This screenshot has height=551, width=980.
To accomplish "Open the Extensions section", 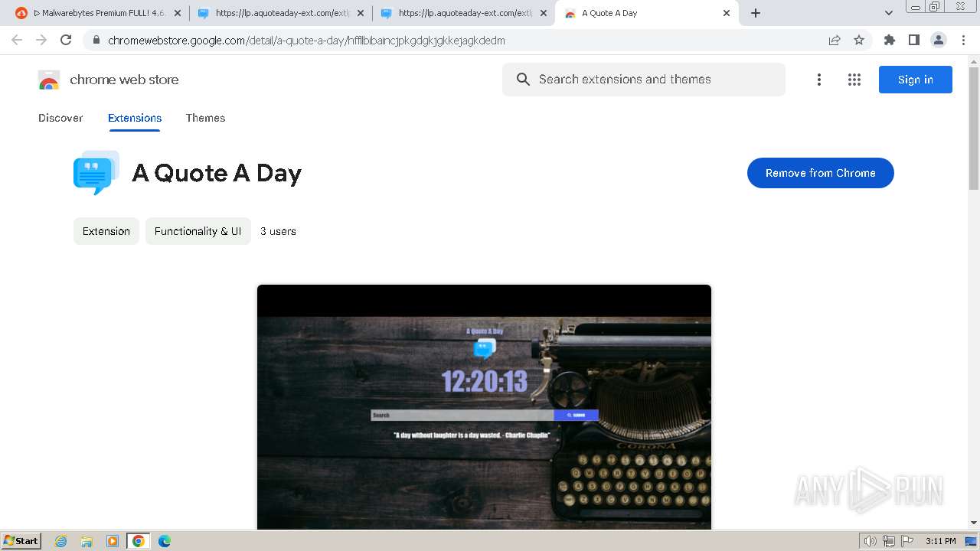I will tap(135, 118).
